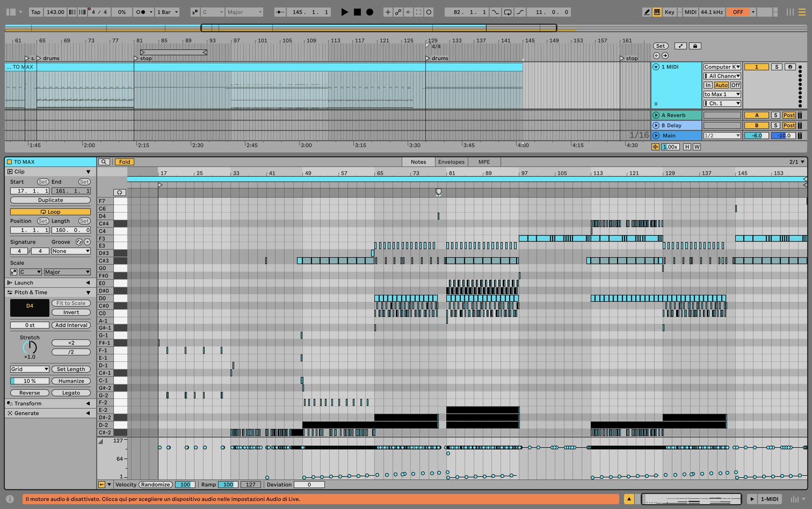Toggle the clip Loop button
The width and height of the screenshot is (812, 509).
pos(51,212)
